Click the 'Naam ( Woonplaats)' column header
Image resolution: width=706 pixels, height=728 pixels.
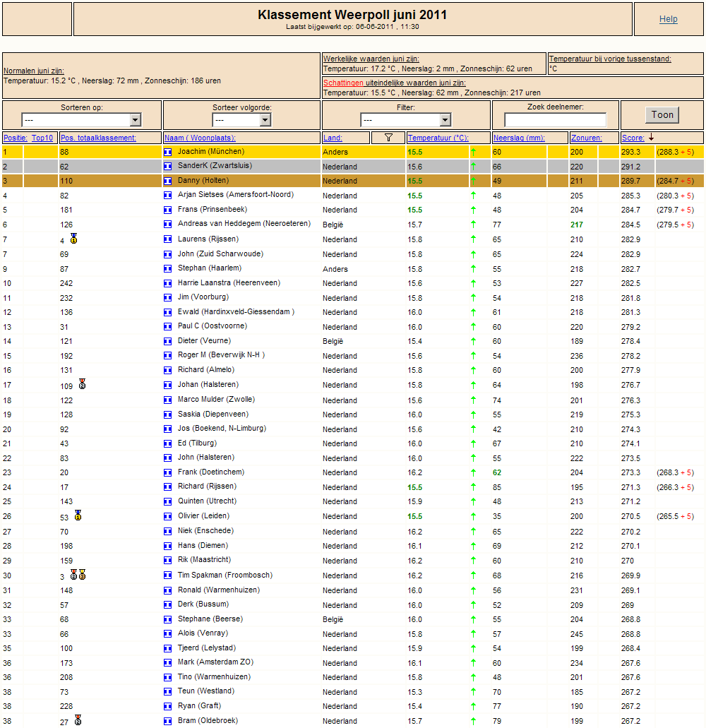tap(200, 138)
